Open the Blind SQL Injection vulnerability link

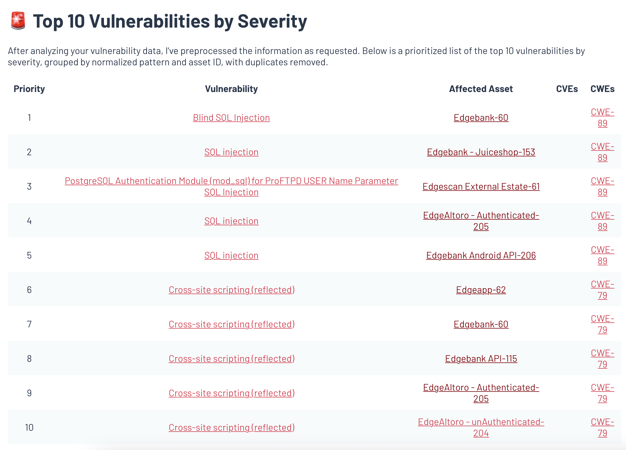pyautogui.click(x=231, y=118)
